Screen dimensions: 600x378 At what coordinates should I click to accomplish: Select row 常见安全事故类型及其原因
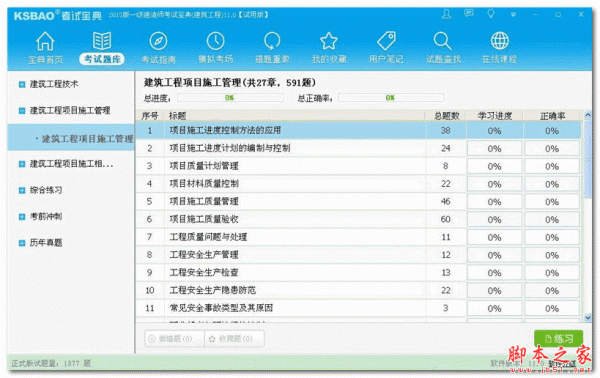click(x=359, y=308)
